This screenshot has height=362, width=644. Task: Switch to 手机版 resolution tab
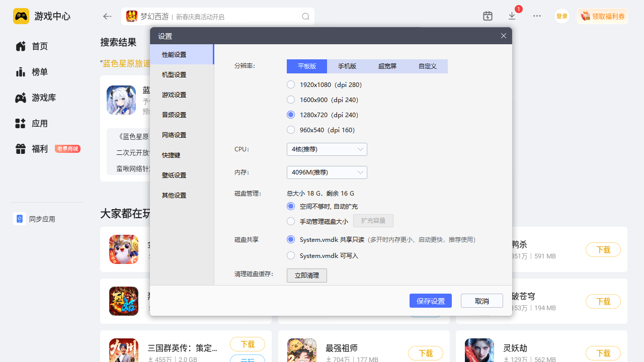(347, 66)
